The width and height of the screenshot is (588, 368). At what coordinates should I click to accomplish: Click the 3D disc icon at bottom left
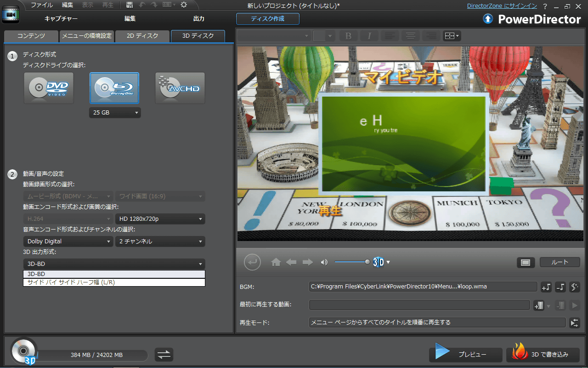[23, 351]
